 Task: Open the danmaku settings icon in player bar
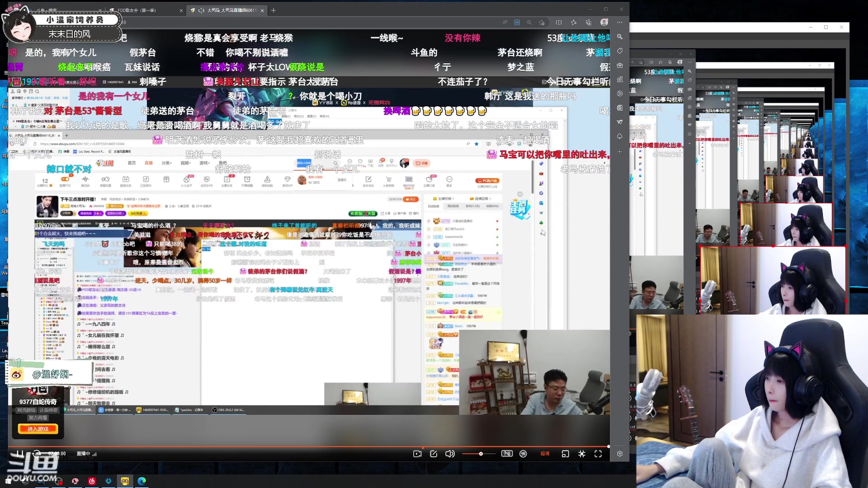[x=524, y=454]
